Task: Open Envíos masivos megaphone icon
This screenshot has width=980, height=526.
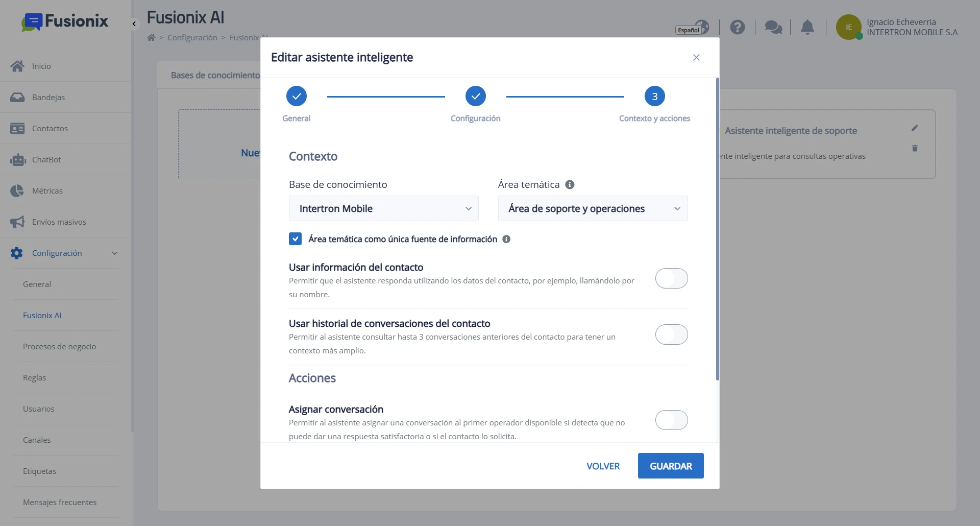Action: 17,222
